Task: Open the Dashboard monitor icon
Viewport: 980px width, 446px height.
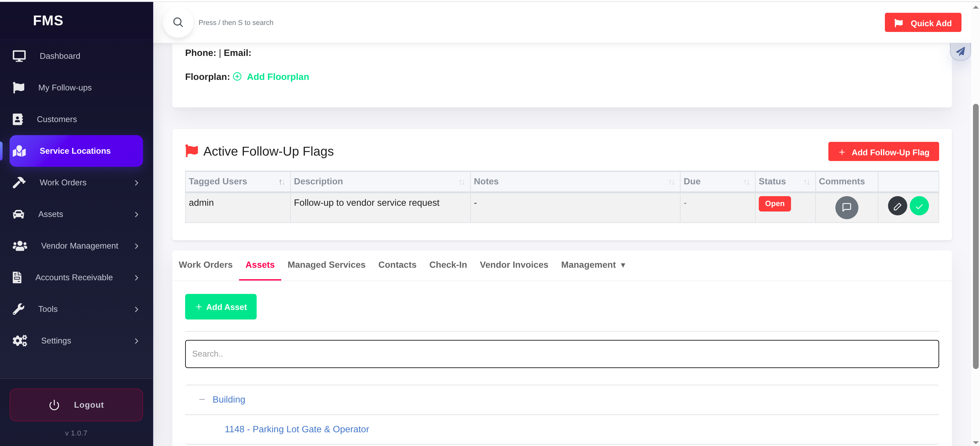Action: pyautogui.click(x=19, y=56)
